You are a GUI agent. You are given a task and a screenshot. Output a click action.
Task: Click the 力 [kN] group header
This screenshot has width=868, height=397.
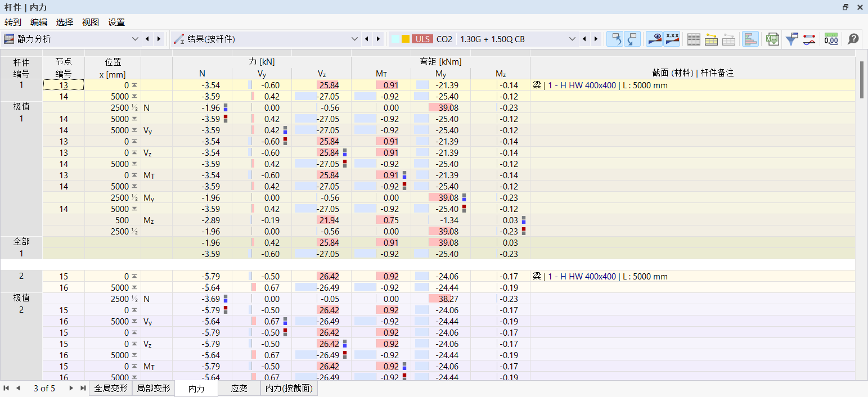point(262,62)
